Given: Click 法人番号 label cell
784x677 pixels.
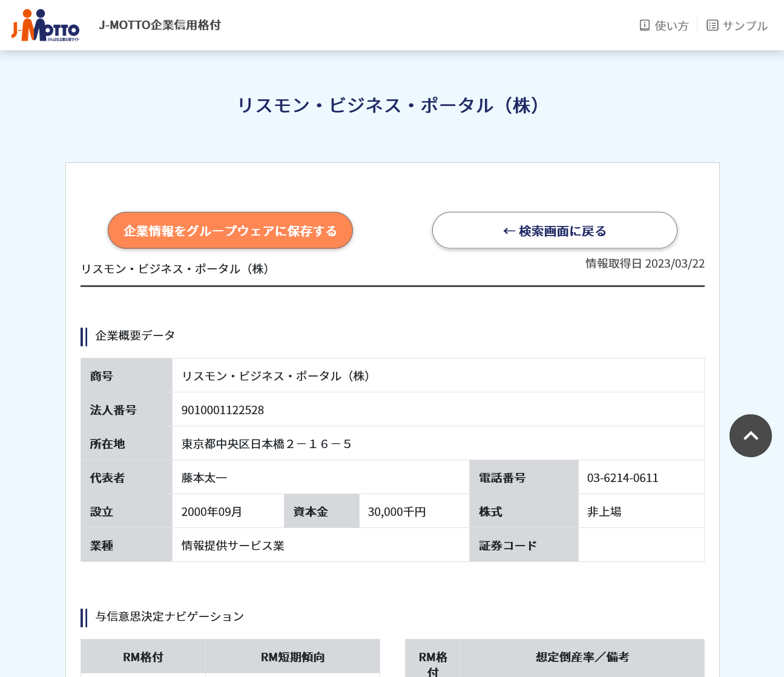Looking at the screenshot, I should (x=127, y=409).
